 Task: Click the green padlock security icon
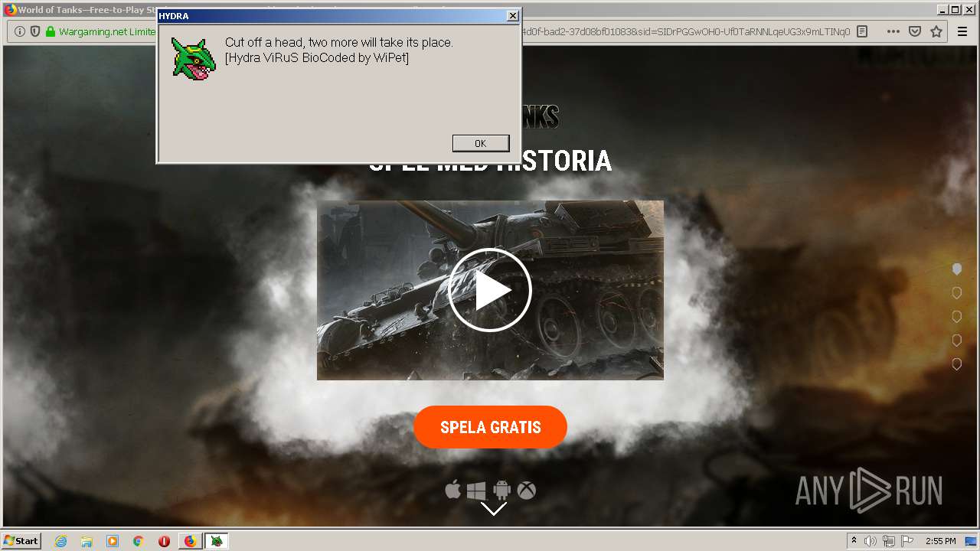51,31
